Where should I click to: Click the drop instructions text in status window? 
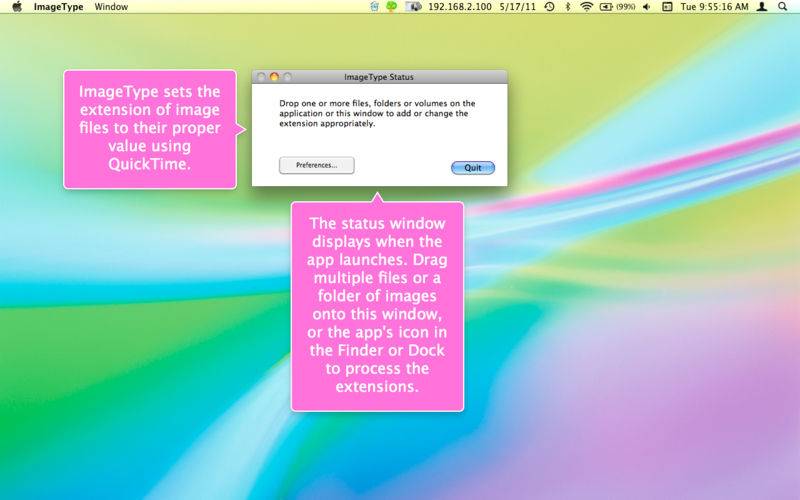tap(377, 113)
